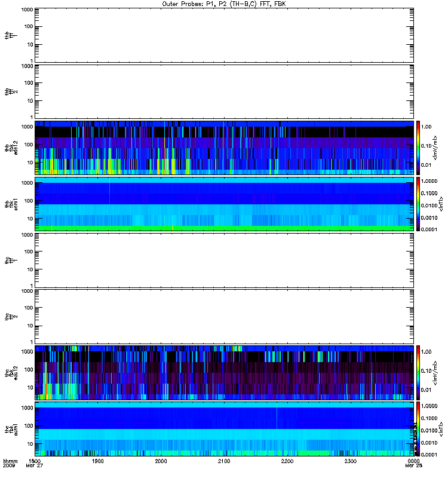448x478 pixels.
Task: Click the thc edc12 mV/m color bar
Action: coord(418,372)
